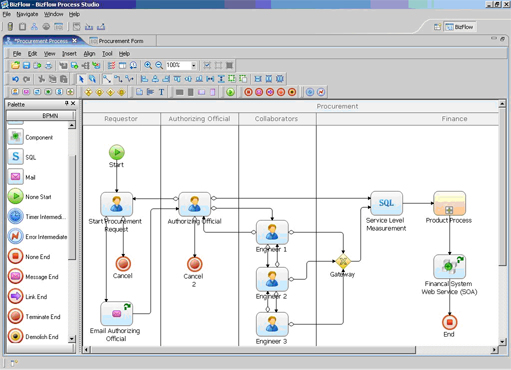Select the Mail palette icon
The width and height of the screenshot is (511, 370).
point(15,177)
